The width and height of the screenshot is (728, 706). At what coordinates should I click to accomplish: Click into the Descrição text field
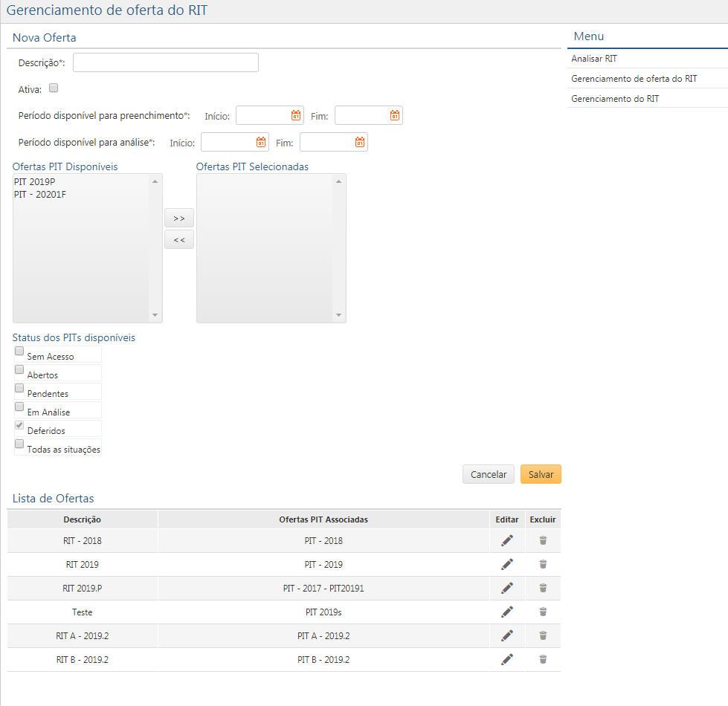tap(166, 62)
